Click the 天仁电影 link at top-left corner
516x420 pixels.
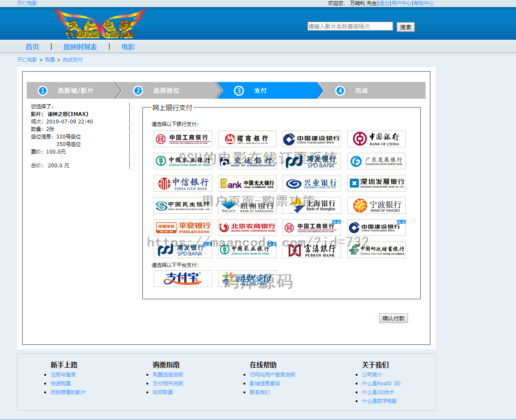27,3
